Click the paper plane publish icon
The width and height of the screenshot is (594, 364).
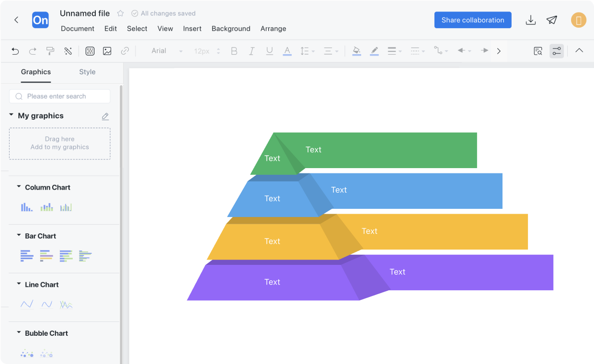coord(552,20)
